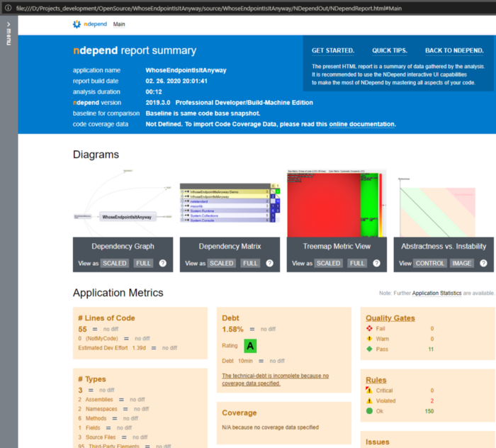Open the Main breadcrumb tab
The height and width of the screenshot is (448, 496).
click(119, 24)
